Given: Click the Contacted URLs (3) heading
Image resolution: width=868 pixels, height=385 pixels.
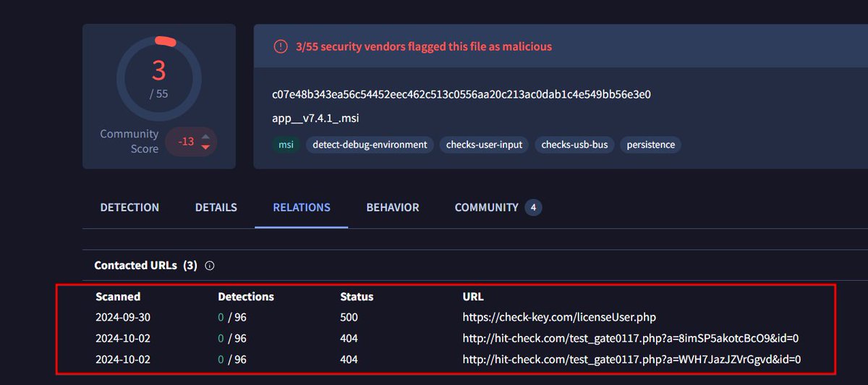Looking at the screenshot, I should (145, 266).
